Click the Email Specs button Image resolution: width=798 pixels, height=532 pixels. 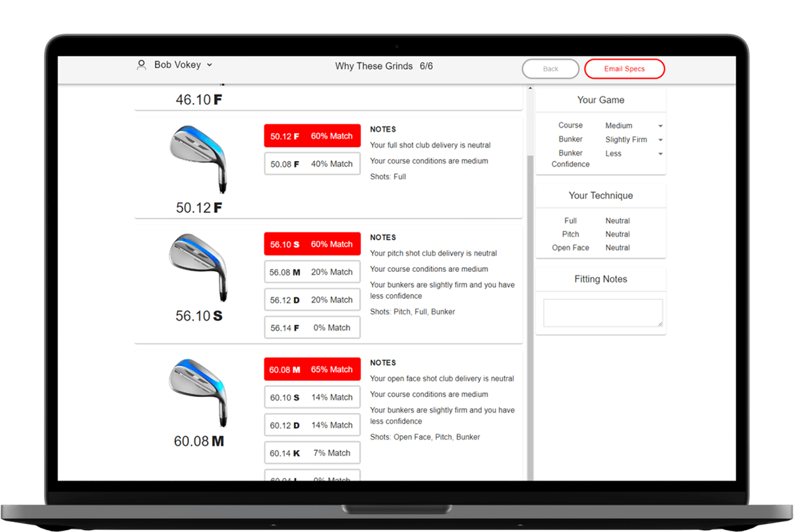click(x=624, y=69)
